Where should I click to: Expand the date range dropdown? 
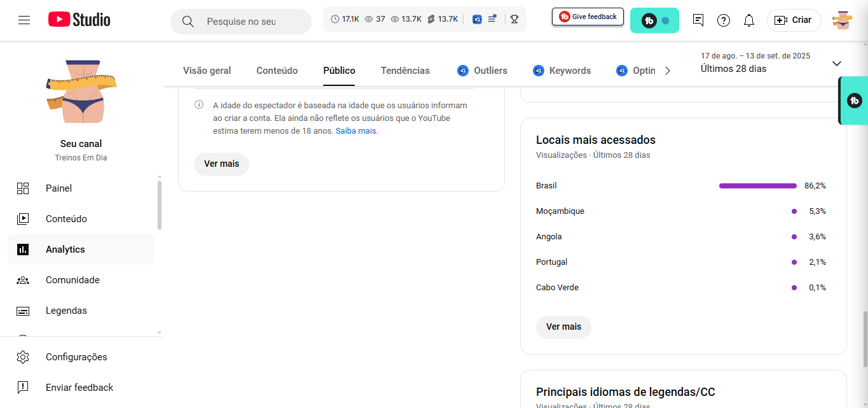[836, 64]
